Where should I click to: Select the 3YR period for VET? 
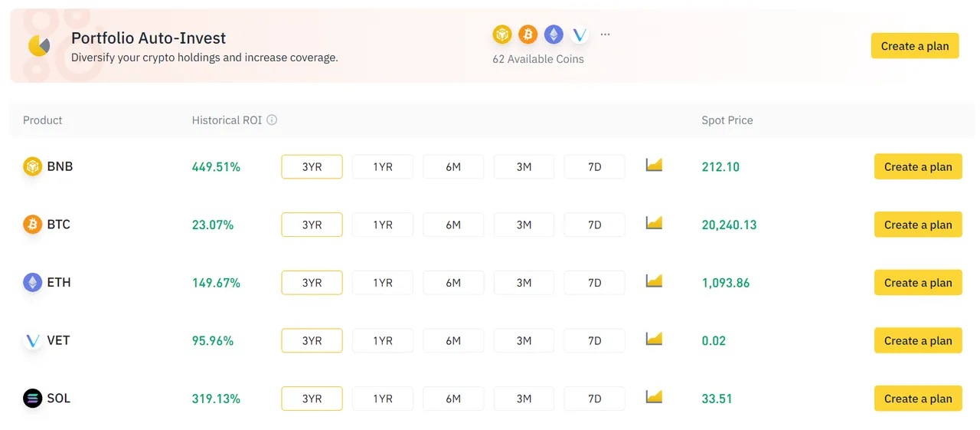(312, 340)
